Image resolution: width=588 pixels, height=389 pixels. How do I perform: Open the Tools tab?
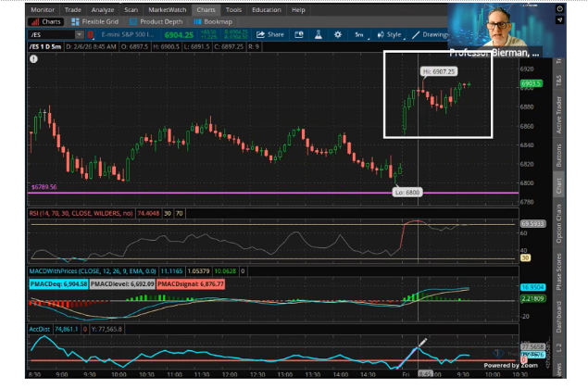(x=233, y=10)
